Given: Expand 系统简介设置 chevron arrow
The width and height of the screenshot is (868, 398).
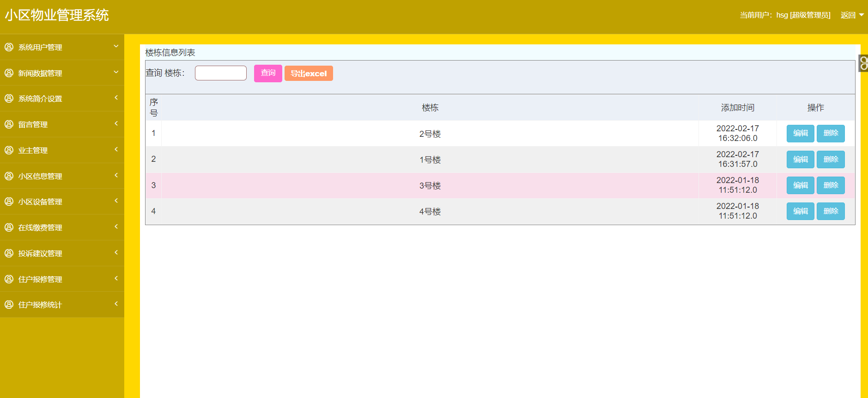Looking at the screenshot, I should 116,98.
